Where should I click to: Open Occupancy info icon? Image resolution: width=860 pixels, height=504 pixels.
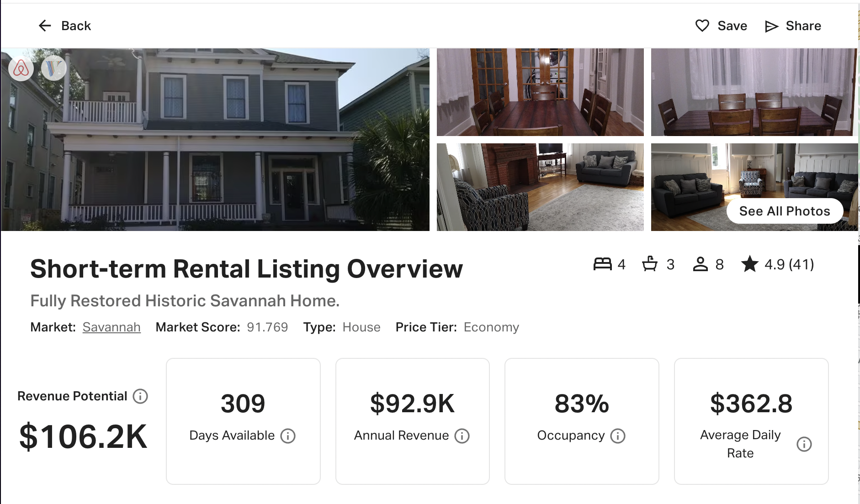click(618, 436)
